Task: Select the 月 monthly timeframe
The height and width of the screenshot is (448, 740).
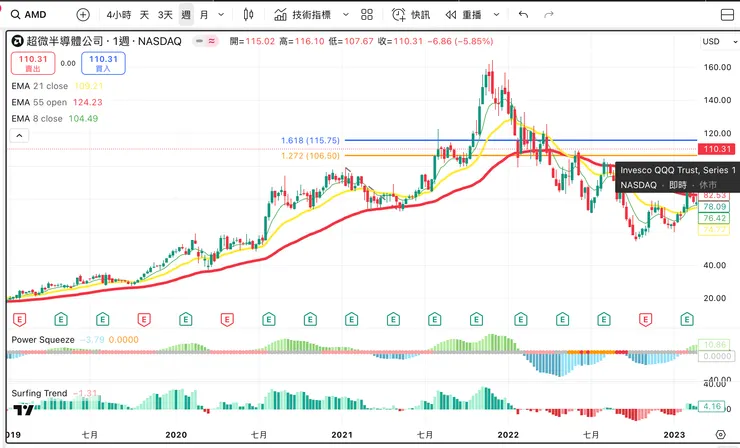Action: (x=204, y=15)
